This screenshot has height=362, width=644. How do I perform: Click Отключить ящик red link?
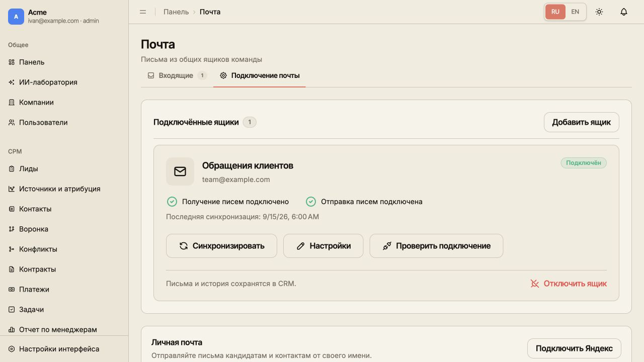click(x=569, y=284)
